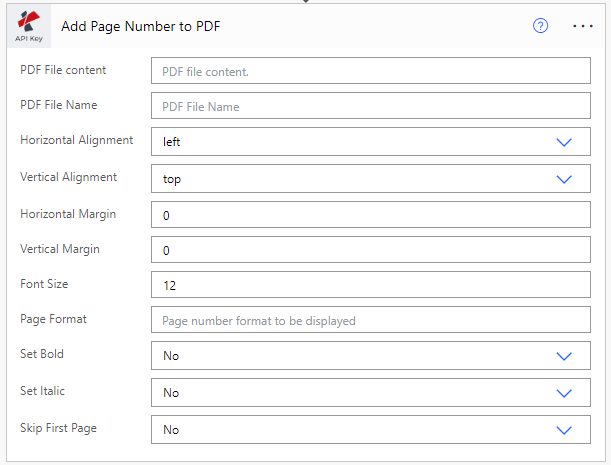Image resolution: width=611 pixels, height=465 pixels.
Task: Click the Set Bold label
Action: [x=42, y=354]
